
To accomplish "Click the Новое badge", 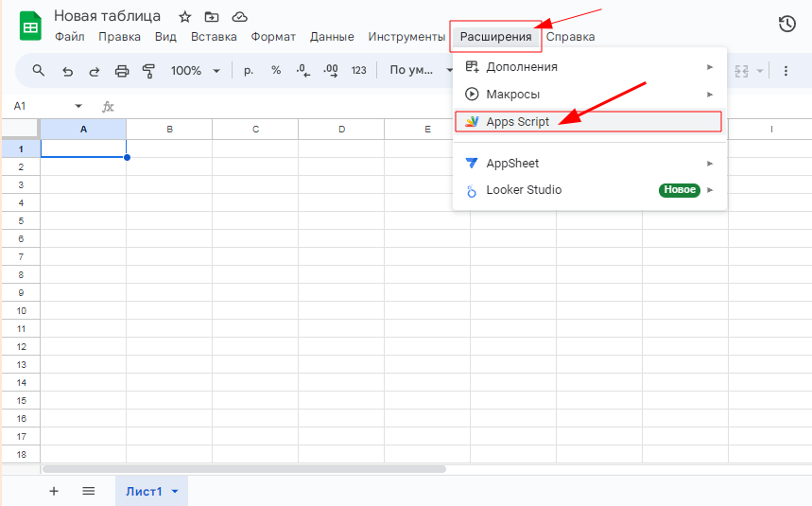I will 680,190.
